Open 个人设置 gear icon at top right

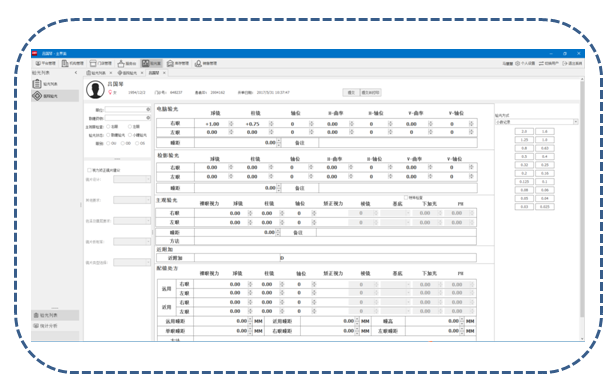(517, 63)
